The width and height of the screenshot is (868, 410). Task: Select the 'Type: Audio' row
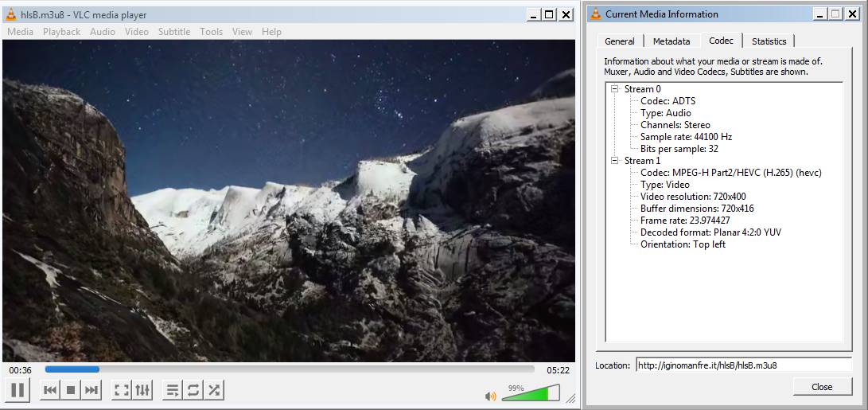tap(665, 113)
